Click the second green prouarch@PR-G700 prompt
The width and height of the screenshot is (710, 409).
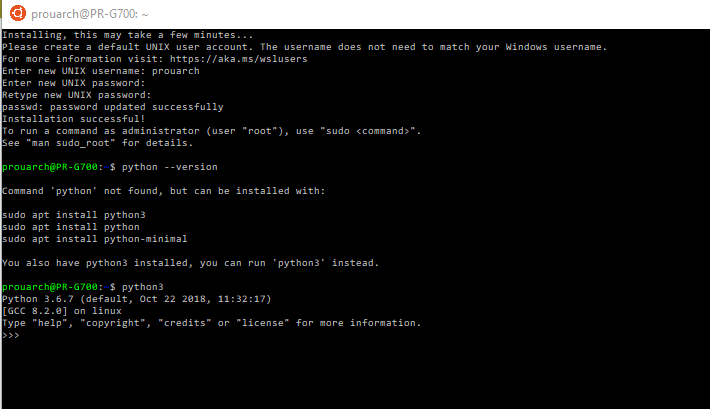tap(50, 287)
